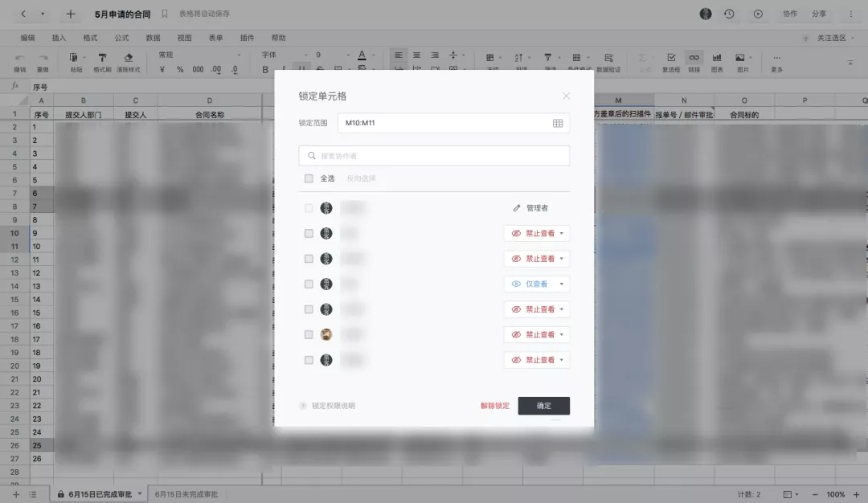The height and width of the screenshot is (503, 868).
Task: Click the 确定 confirm button
Action: pyautogui.click(x=543, y=406)
